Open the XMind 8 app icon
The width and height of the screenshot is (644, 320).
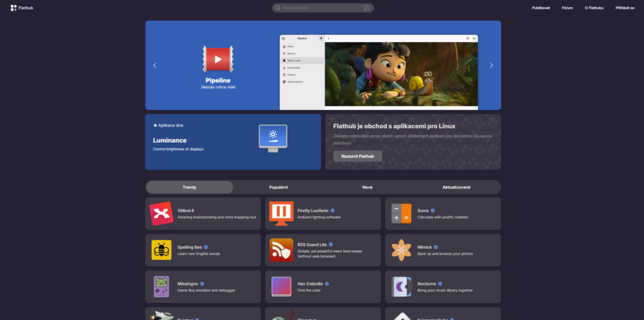point(162,214)
